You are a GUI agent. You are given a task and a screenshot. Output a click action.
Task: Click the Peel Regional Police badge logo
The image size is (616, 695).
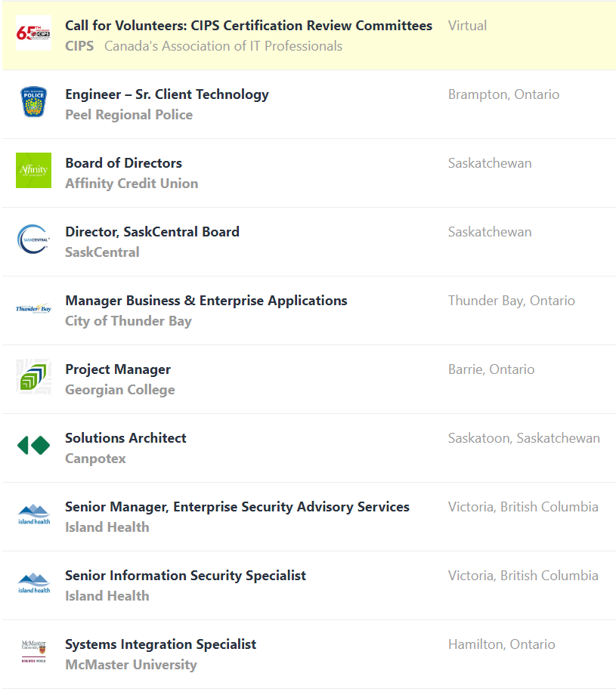(x=33, y=102)
